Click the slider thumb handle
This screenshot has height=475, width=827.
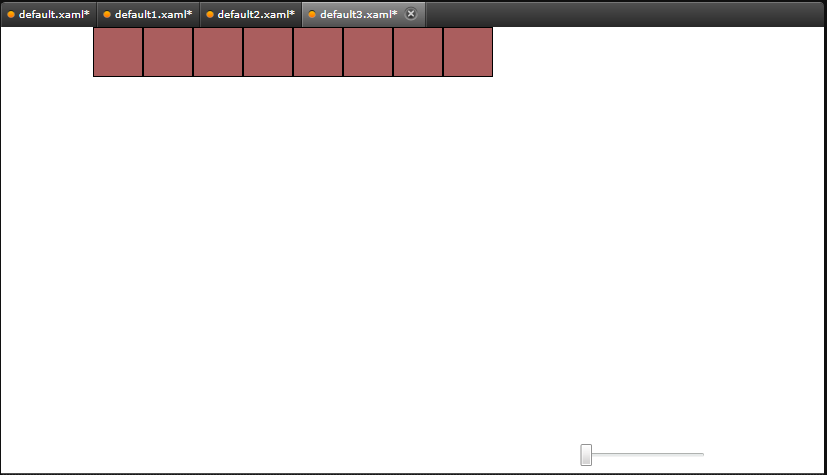(x=586, y=454)
